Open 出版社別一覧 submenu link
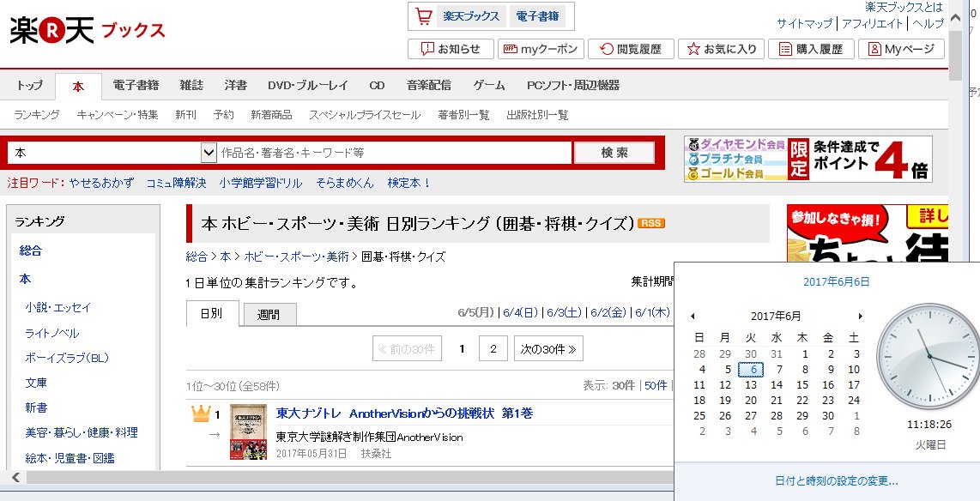The height and width of the screenshot is (501, 980). coord(537,115)
